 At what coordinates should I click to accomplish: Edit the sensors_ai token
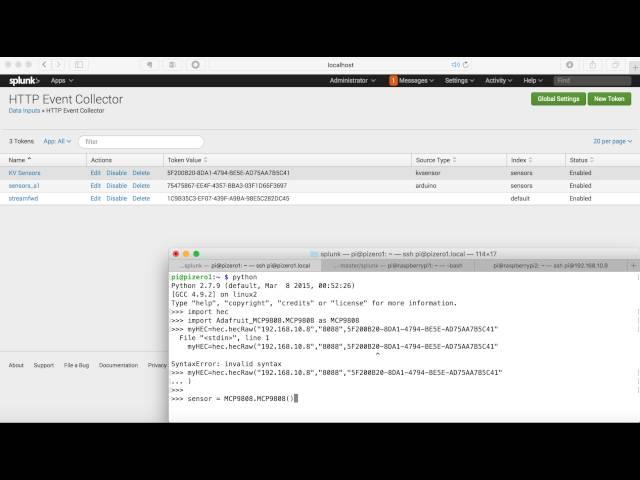pyautogui.click(x=96, y=186)
